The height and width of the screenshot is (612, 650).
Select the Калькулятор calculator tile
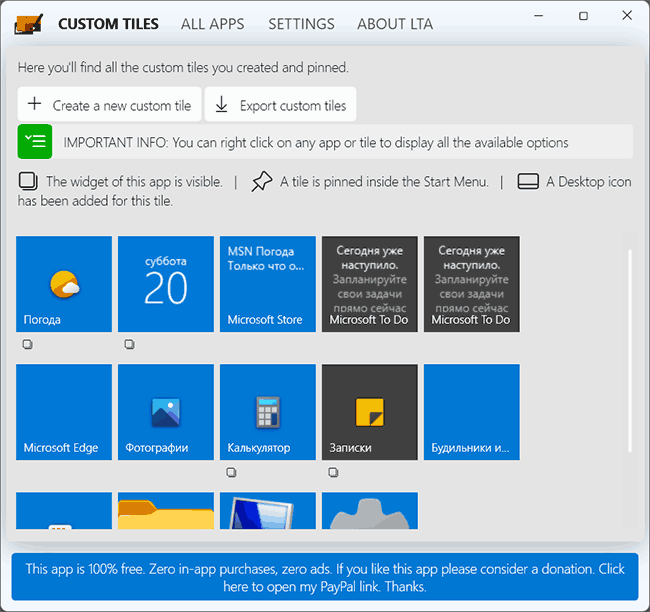[268, 412]
